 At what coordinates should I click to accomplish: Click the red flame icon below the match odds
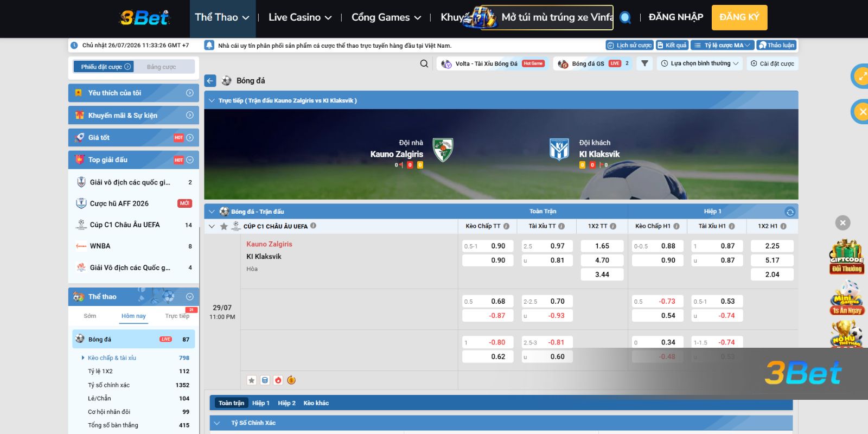tap(278, 380)
